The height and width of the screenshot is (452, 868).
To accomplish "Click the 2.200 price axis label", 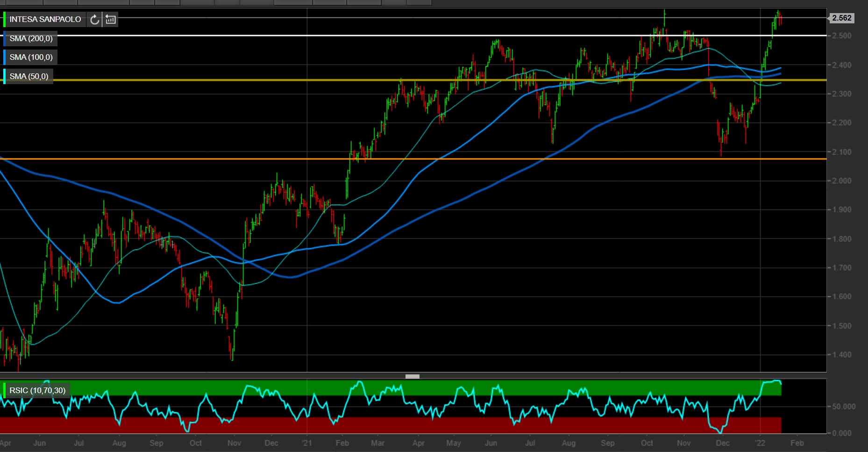I will [x=842, y=123].
